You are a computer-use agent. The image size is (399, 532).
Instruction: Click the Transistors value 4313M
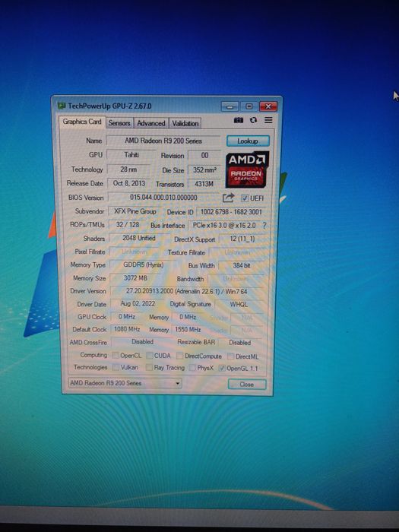click(204, 184)
